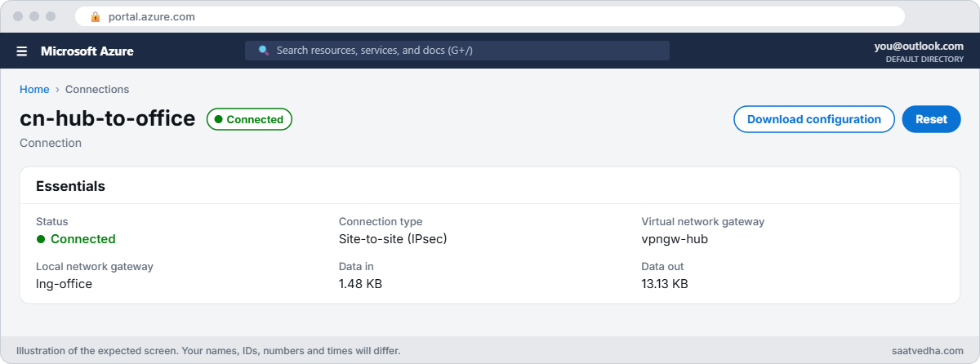Image resolution: width=980 pixels, height=364 pixels.
Task: Click the Connection subtitle under title
Action: click(51, 143)
